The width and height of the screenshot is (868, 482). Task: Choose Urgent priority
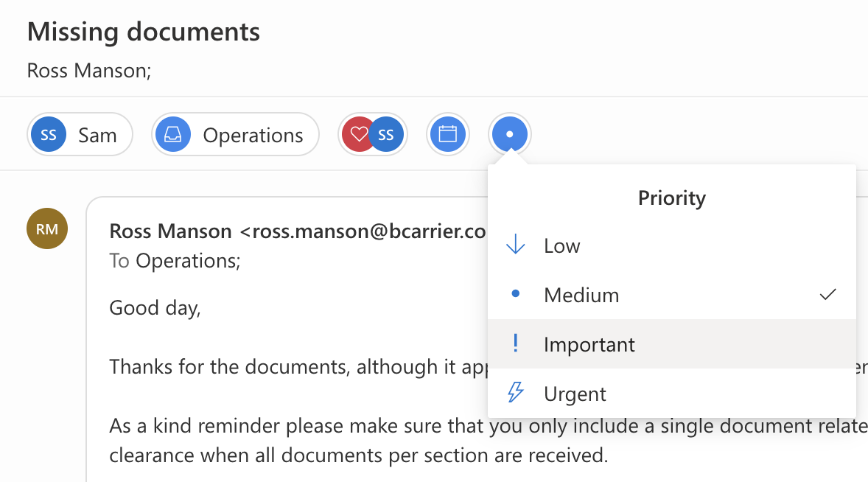pyautogui.click(x=671, y=393)
